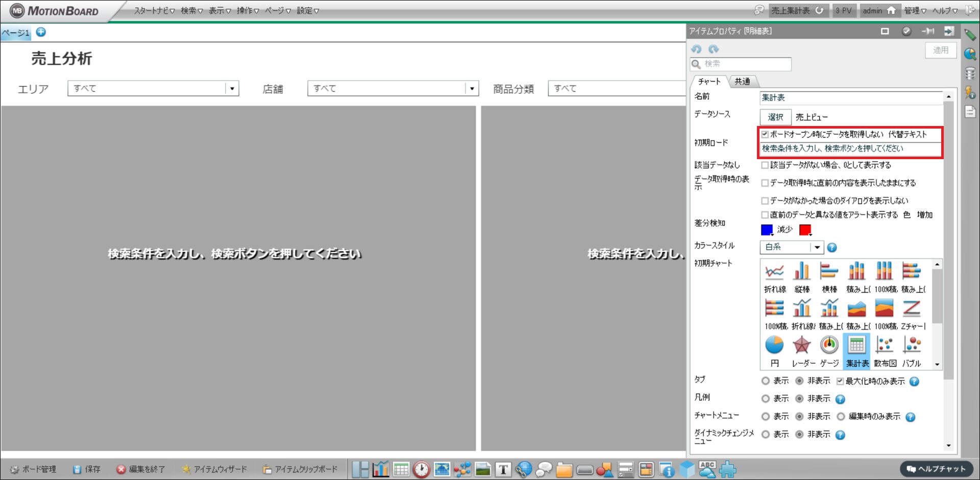The width and height of the screenshot is (980, 480).
Task: Expand the カラースタイル dropdown
Action: [x=817, y=247]
